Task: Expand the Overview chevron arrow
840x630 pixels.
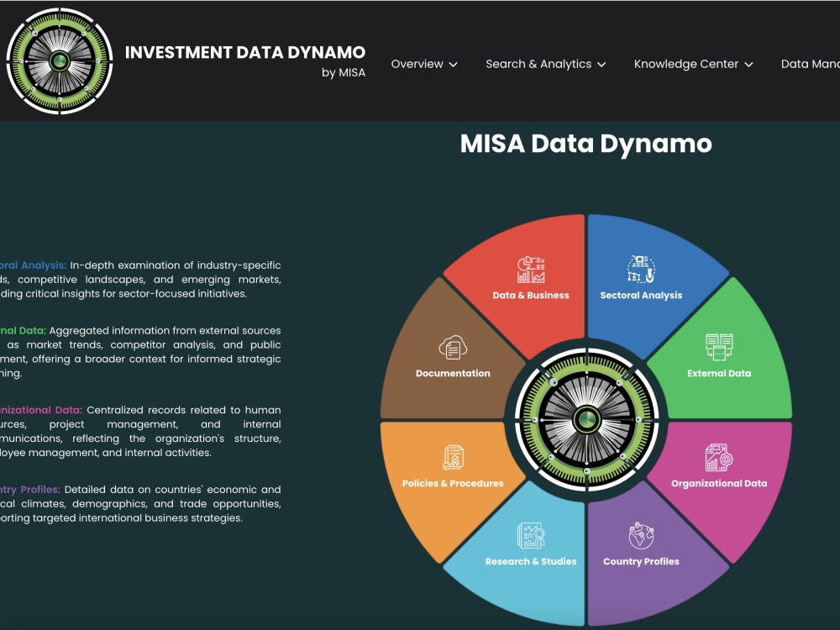Action: pos(454,65)
